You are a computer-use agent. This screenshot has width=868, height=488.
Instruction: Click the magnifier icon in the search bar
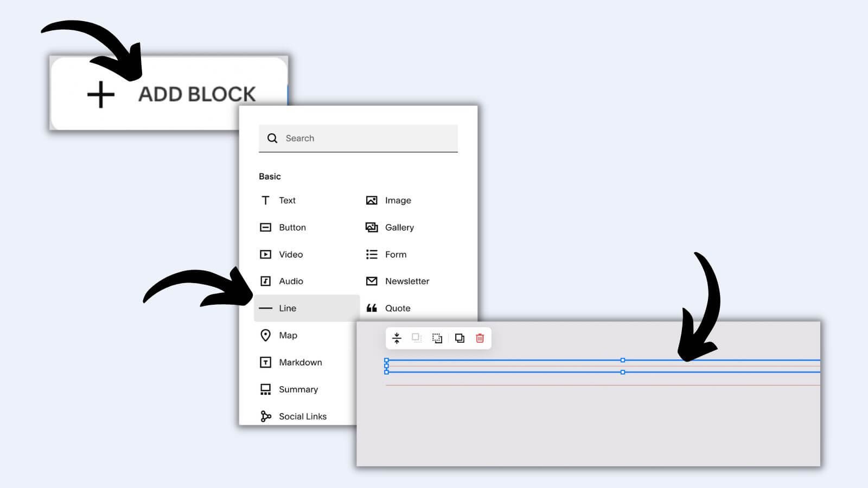(272, 138)
